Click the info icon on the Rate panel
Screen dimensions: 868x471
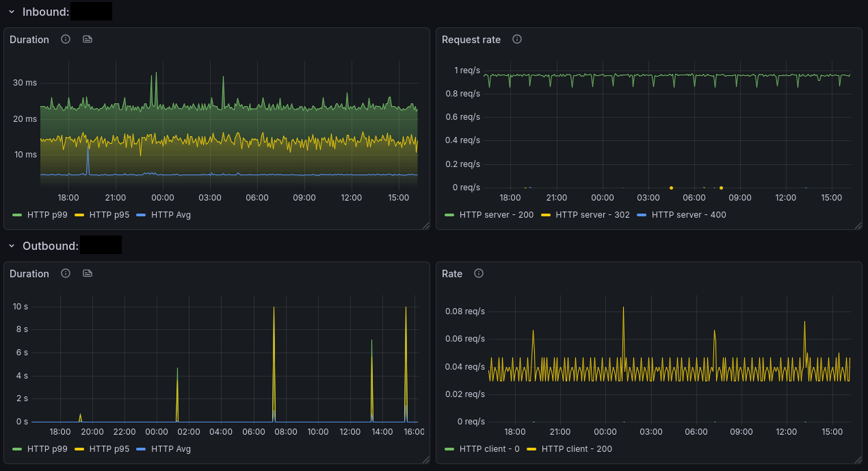(478, 273)
